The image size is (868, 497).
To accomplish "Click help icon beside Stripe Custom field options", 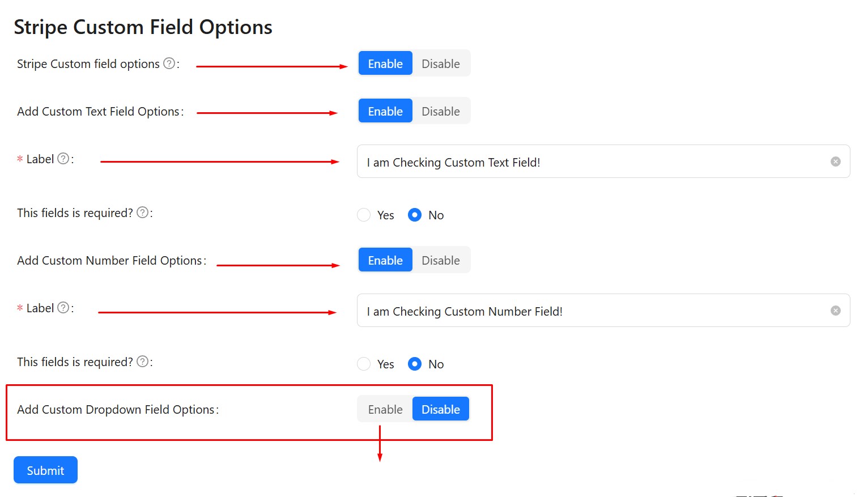I will coord(169,63).
